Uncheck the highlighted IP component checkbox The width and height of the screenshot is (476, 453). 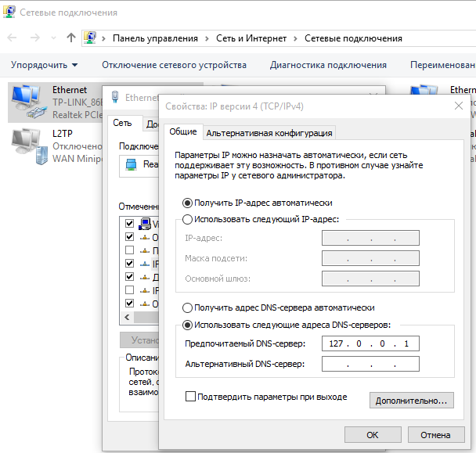tap(129, 263)
